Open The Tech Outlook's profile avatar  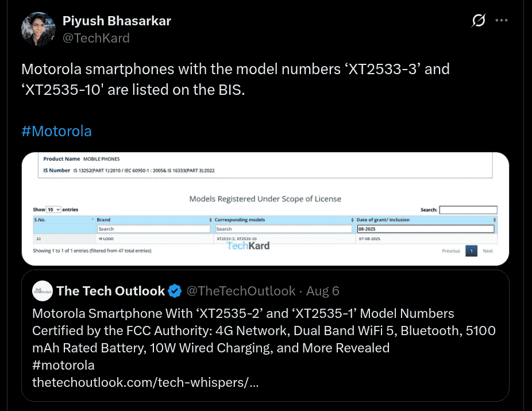pos(43,291)
